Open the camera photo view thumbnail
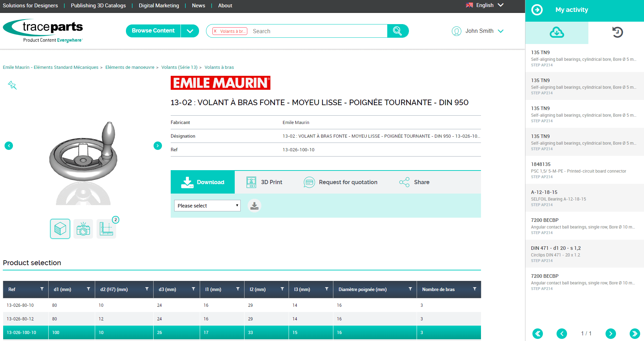This screenshot has width=644, height=341. pyautogui.click(x=83, y=229)
